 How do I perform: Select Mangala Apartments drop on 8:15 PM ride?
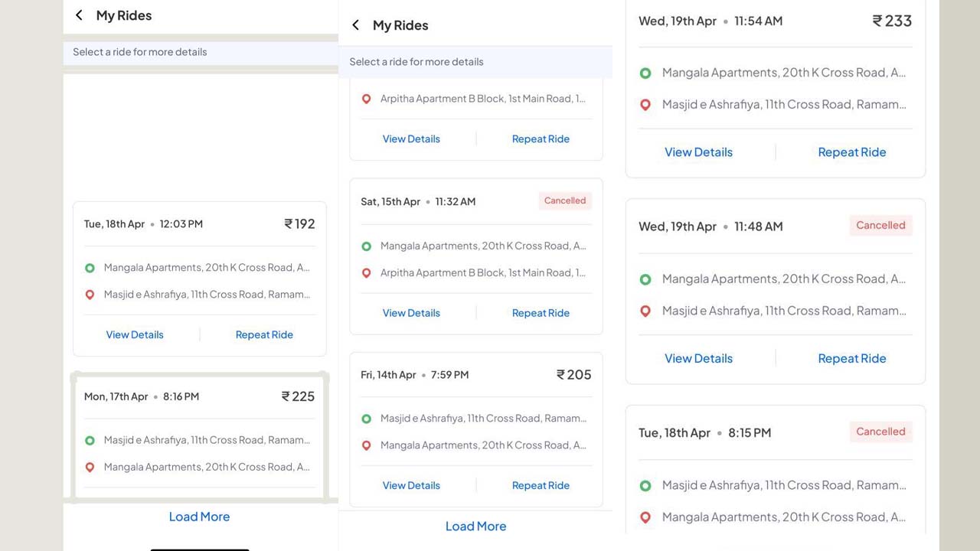click(x=784, y=517)
